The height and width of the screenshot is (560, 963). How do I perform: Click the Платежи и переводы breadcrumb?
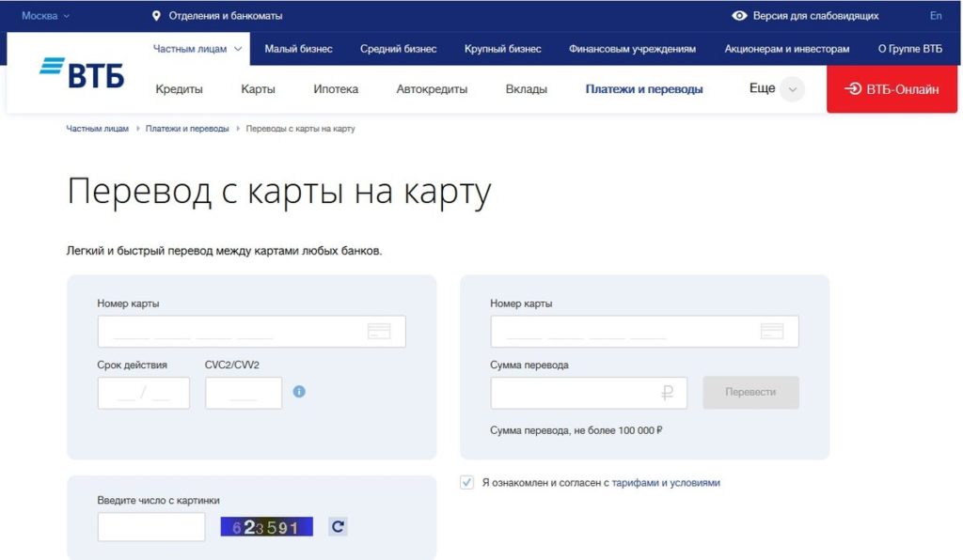click(187, 129)
